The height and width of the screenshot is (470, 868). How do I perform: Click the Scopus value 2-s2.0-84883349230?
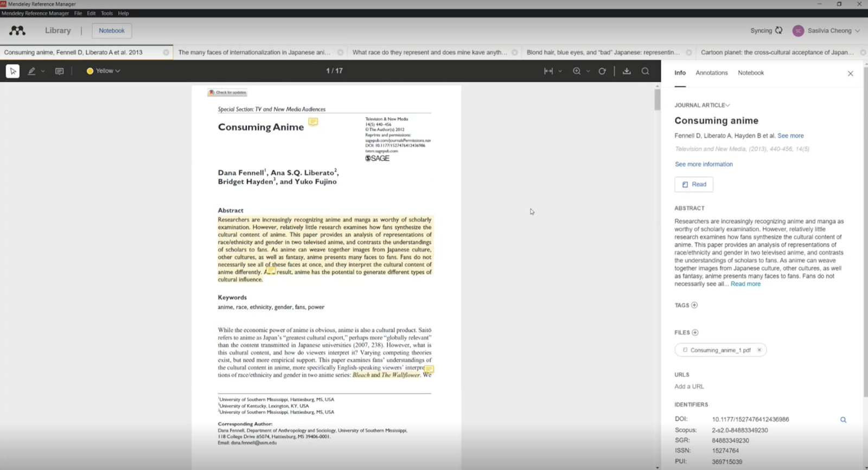(x=740, y=430)
